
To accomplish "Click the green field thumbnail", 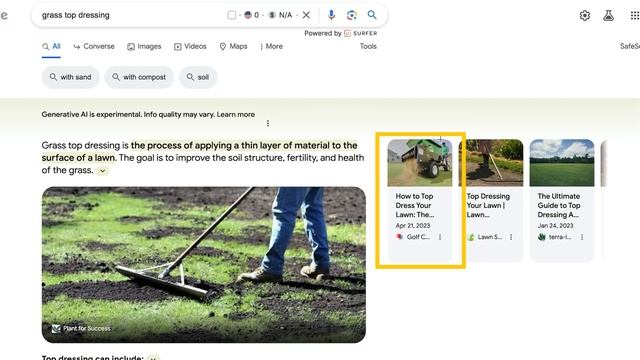I will pyautogui.click(x=562, y=163).
